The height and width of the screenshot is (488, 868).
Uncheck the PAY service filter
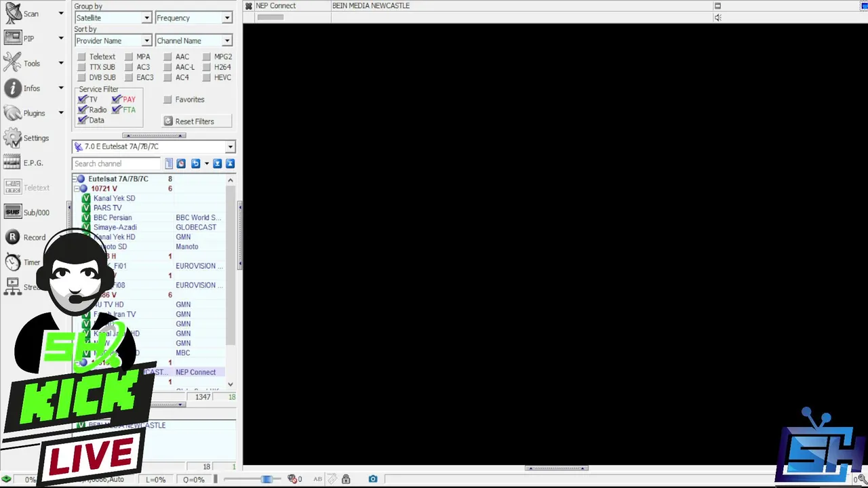117,99
